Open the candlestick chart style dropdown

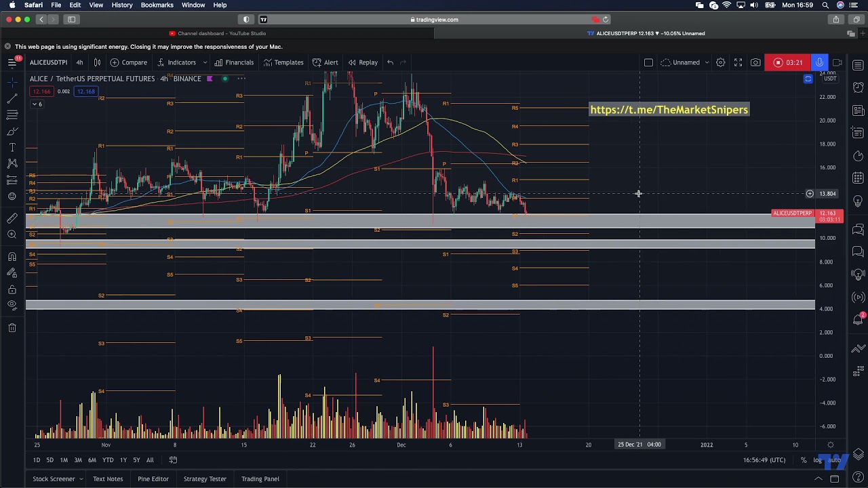(x=97, y=62)
